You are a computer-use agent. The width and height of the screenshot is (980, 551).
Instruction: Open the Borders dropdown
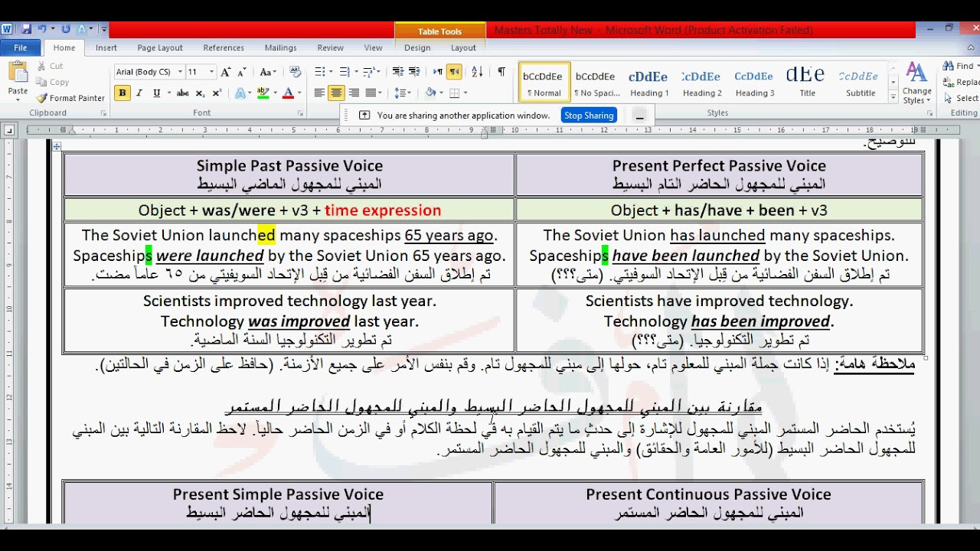(x=465, y=93)
